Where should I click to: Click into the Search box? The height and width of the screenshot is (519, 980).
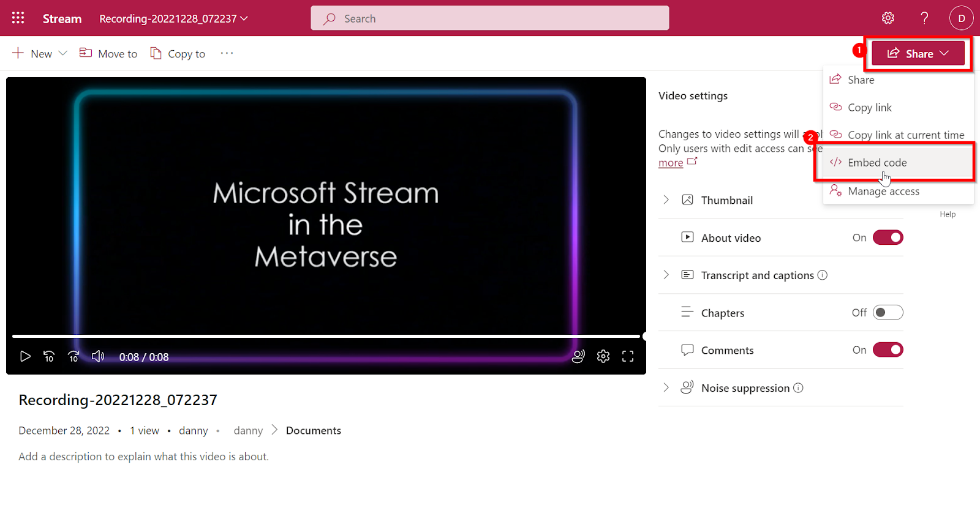[489, 18]
